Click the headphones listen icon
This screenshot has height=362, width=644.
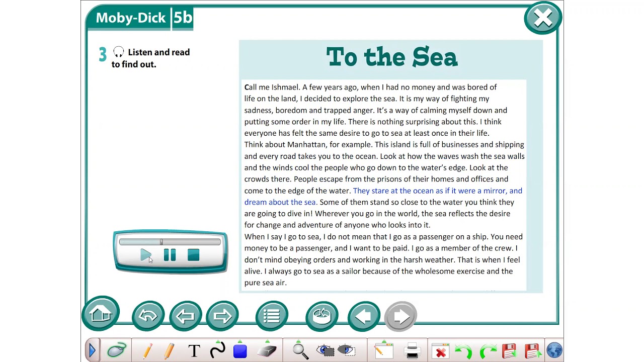click(118, 52)
